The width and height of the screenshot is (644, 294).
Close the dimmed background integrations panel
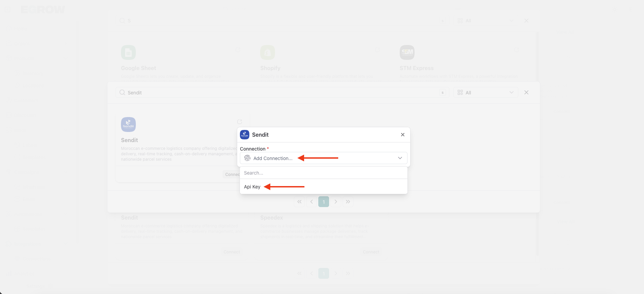pos(526,21)
